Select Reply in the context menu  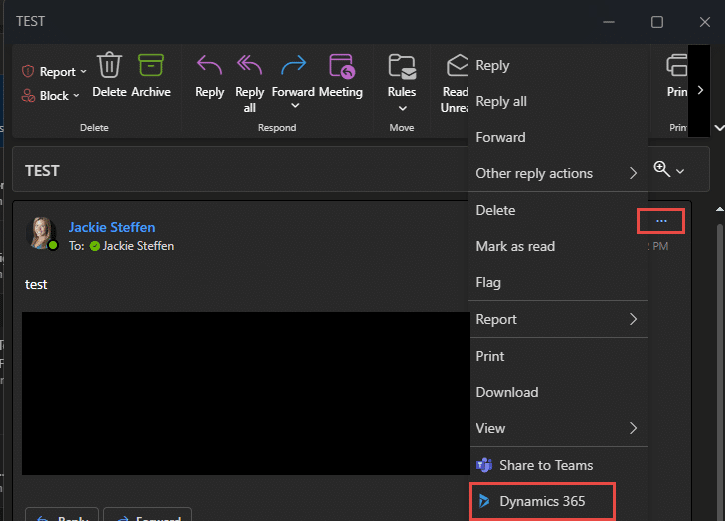pyautogui.click(x=558, y=66)
